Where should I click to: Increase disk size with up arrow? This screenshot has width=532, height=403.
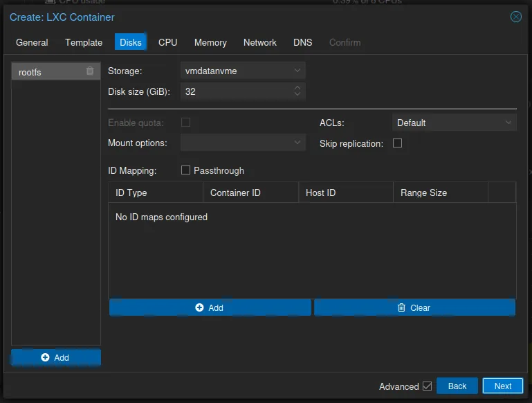click(x=297, y=88)
